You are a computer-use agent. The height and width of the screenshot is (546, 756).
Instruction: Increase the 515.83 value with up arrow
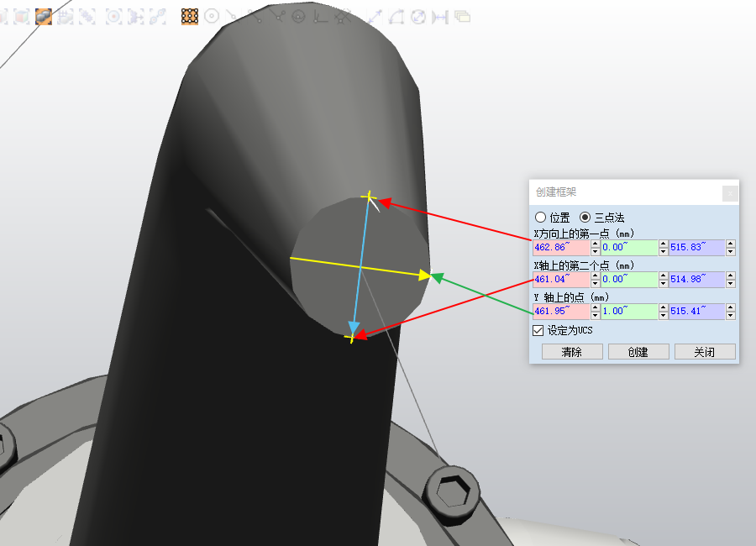pos(731,244)
